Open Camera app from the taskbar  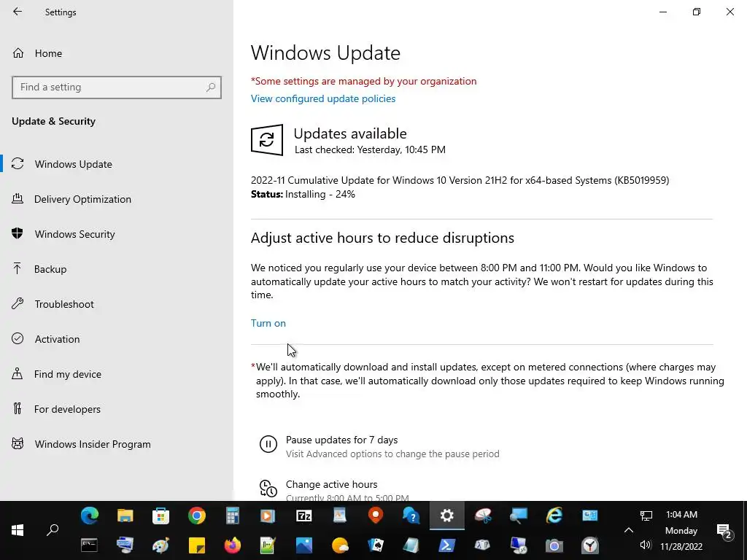(554, 545)
